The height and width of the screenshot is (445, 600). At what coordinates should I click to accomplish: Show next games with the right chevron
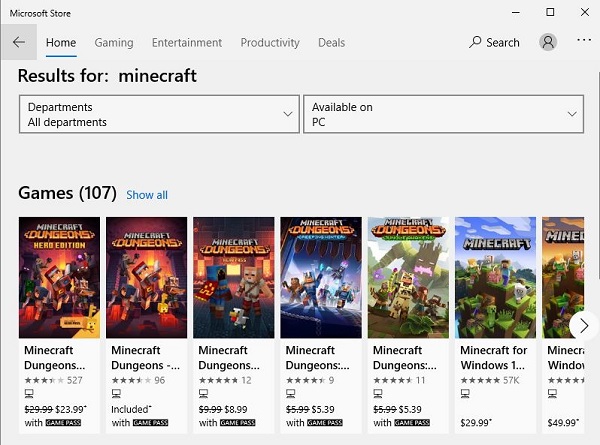[x=584, y=326]
